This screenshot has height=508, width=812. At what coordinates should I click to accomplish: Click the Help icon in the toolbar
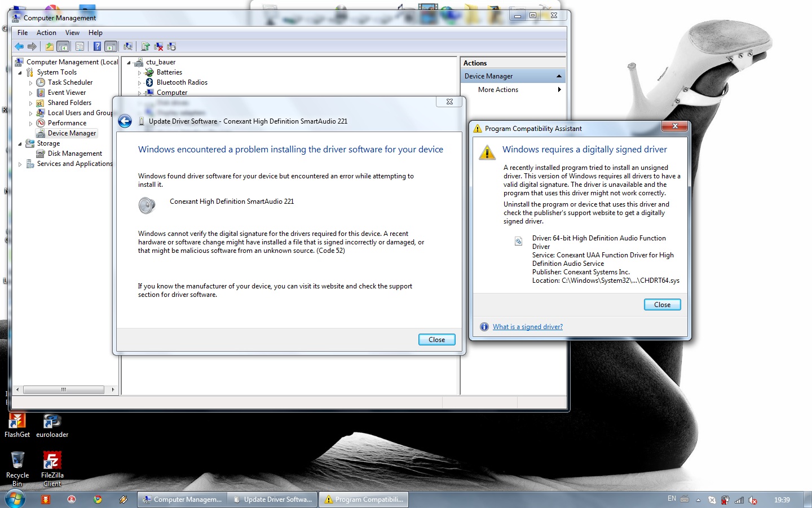pos(97,46)
